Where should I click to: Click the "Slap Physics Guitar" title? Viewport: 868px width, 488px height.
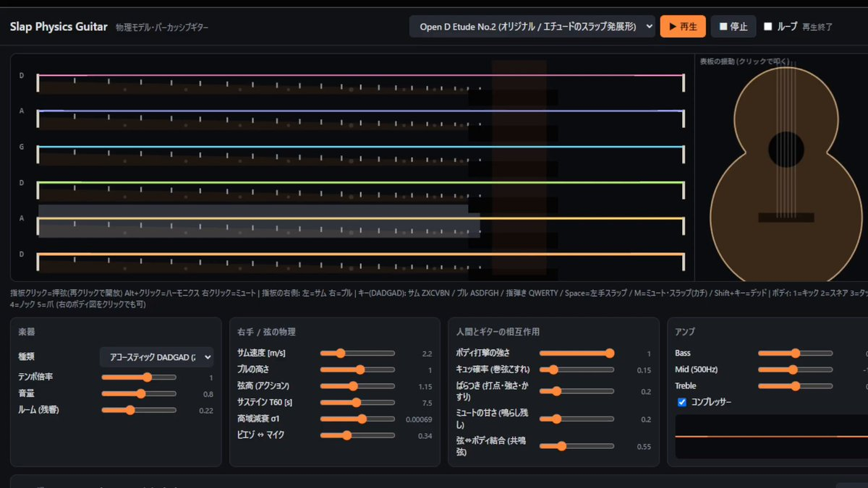59,27
